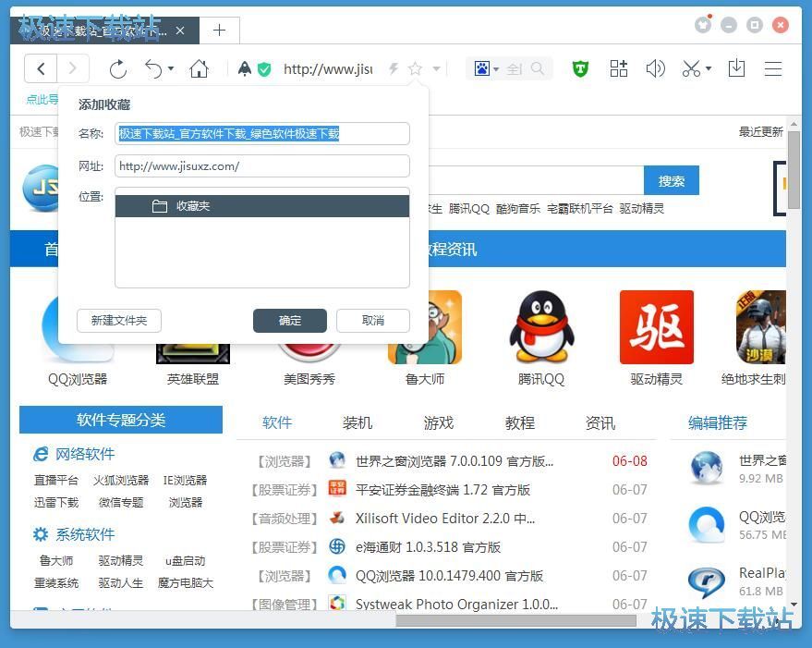Viewport: 812px width, 648px height.
Task: Reload the page with refresh icon
Action: [118, 69]
